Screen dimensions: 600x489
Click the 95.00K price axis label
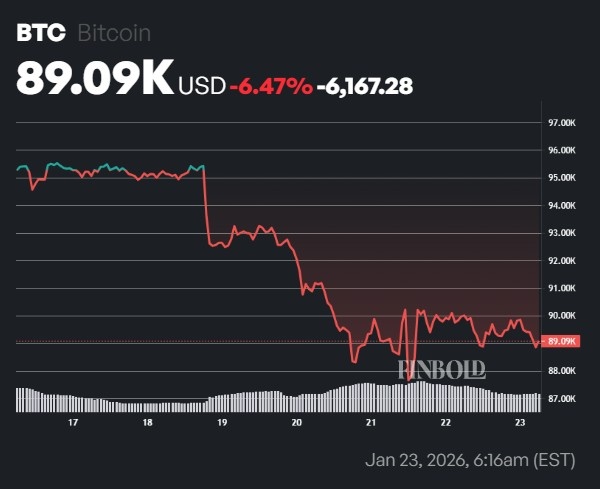point(562,178)
